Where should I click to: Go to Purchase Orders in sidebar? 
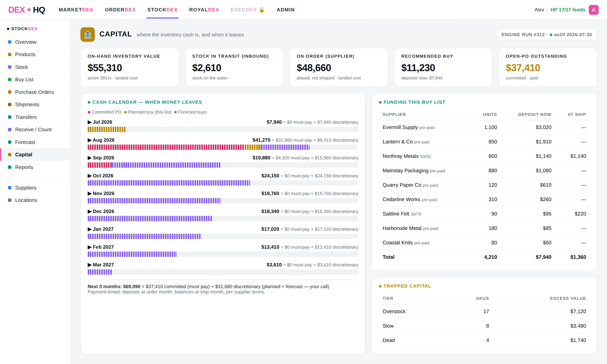[35, 92]
